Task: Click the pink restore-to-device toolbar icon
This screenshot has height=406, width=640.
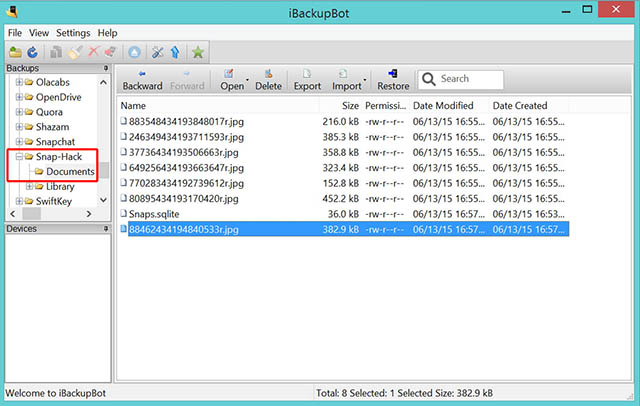Action: (110, 52)
